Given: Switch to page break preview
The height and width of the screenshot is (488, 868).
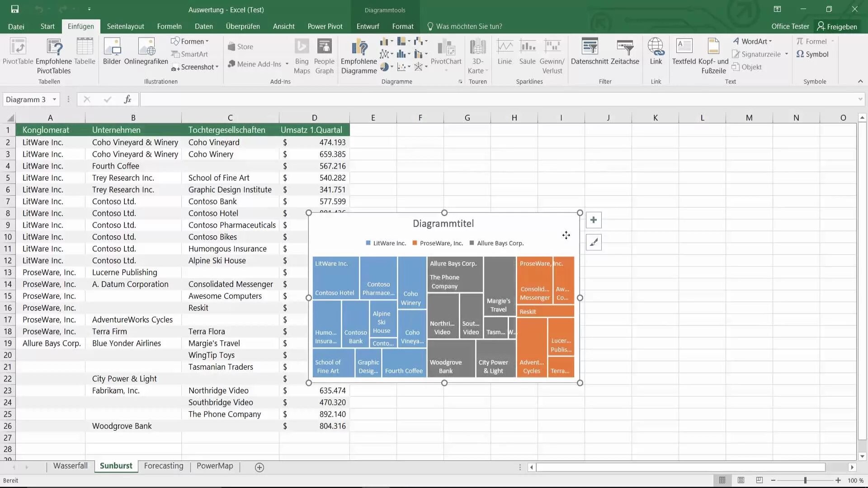Looking at the screenshot, I should pos(759,480).
